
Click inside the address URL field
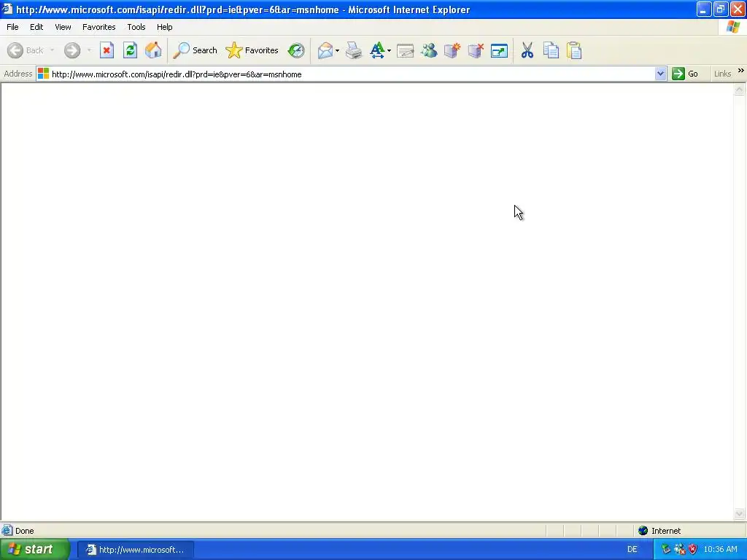coord(352,74)
